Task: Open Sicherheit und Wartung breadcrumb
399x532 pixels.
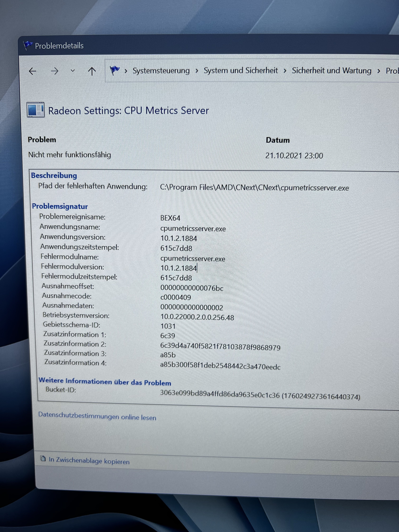Action: (331, 71)
